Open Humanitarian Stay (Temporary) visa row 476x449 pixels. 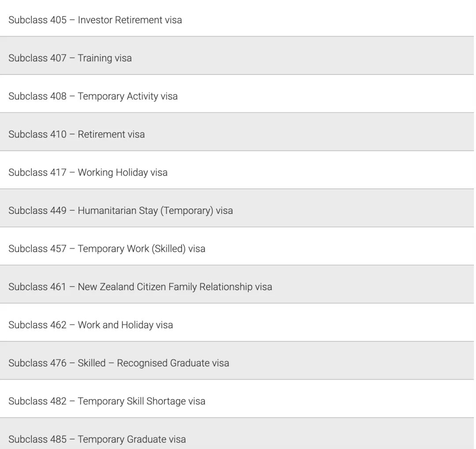coord(121,211)
